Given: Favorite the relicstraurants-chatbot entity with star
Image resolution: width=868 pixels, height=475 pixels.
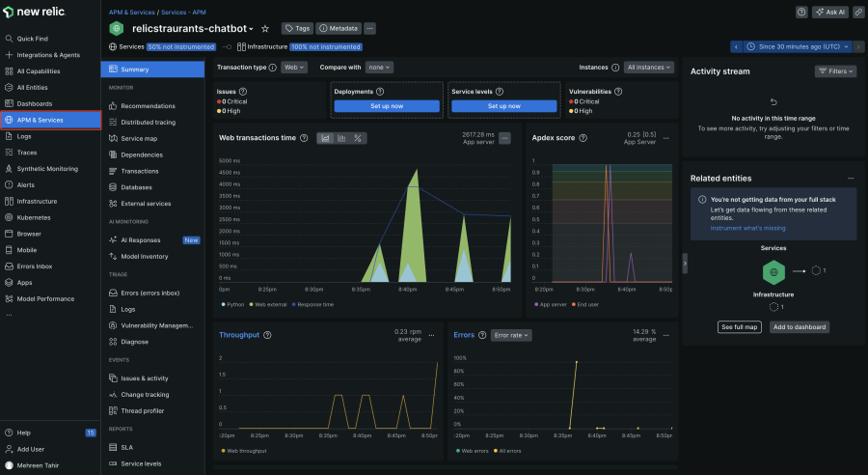Looking at the screenshot, I should click(265, 29).
